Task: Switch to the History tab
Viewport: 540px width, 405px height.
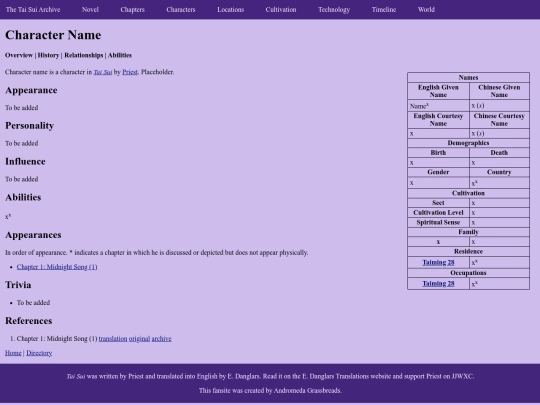Action: (x=48, y=55)
